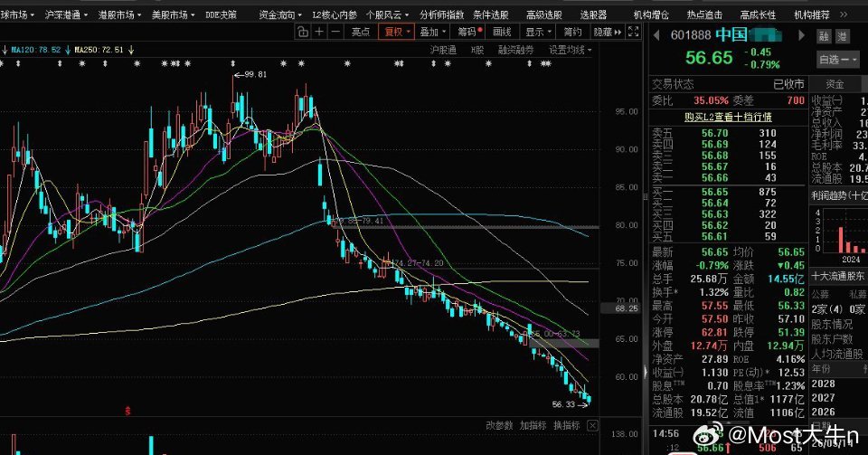Open 复权 adjustment dropdown
The width and height of the screenshot is (868, 455).
[x=396, y=32]
